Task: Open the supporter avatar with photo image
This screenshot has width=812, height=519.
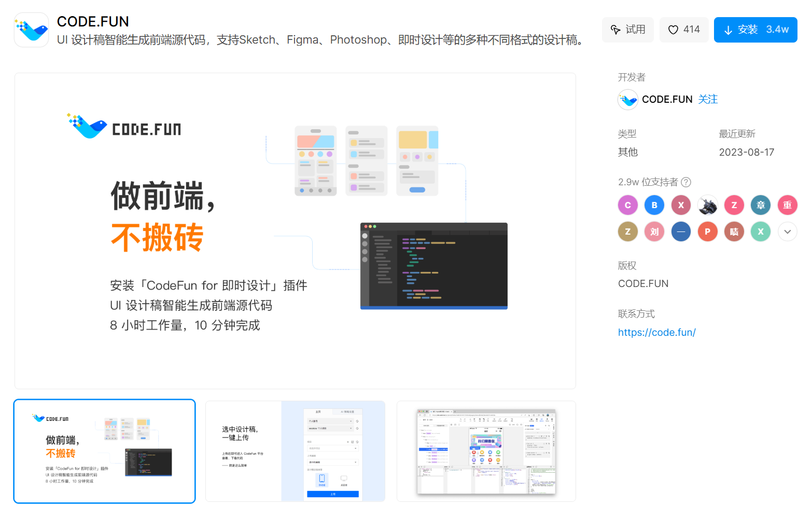Action: click(708, 205)
